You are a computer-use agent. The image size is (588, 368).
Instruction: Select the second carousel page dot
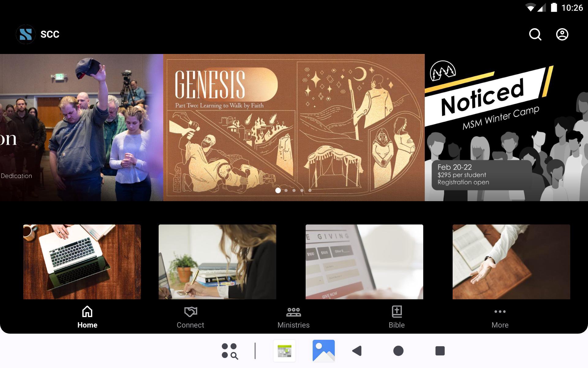286,190
